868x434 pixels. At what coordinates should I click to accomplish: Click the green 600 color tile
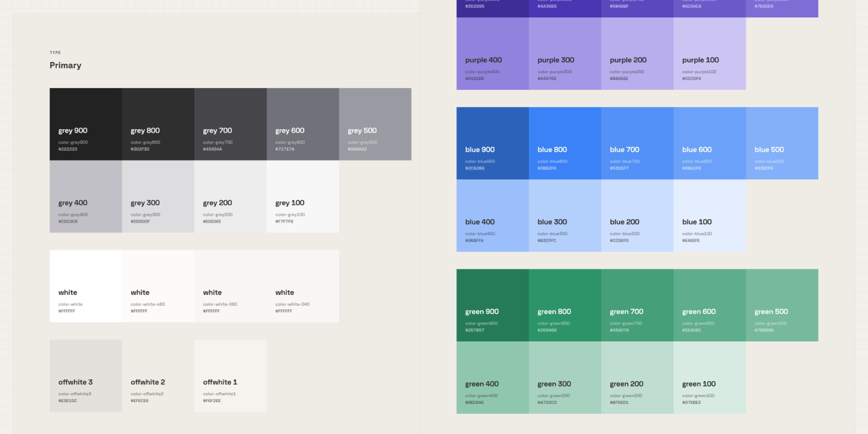[x=709, y=305]
